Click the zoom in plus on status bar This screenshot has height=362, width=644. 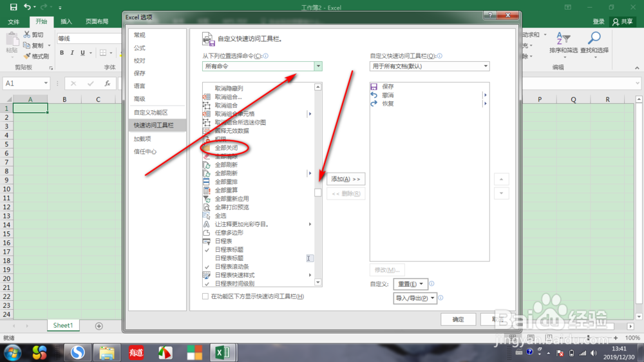[615, 338]
